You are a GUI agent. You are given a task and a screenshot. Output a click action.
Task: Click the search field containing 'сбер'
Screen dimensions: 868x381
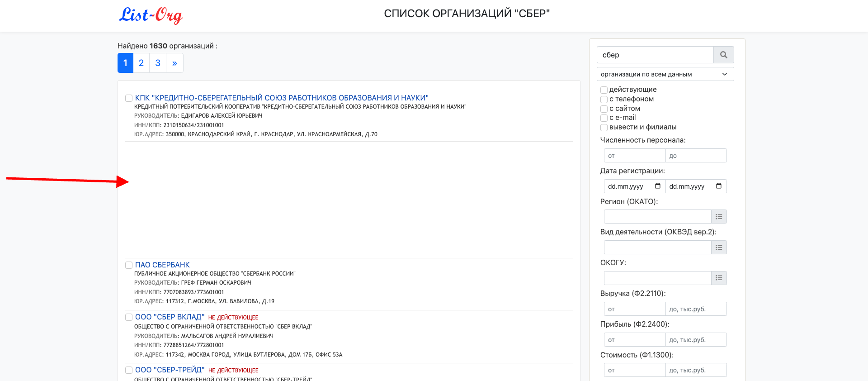pyautogui.click(x=655, y=55)
